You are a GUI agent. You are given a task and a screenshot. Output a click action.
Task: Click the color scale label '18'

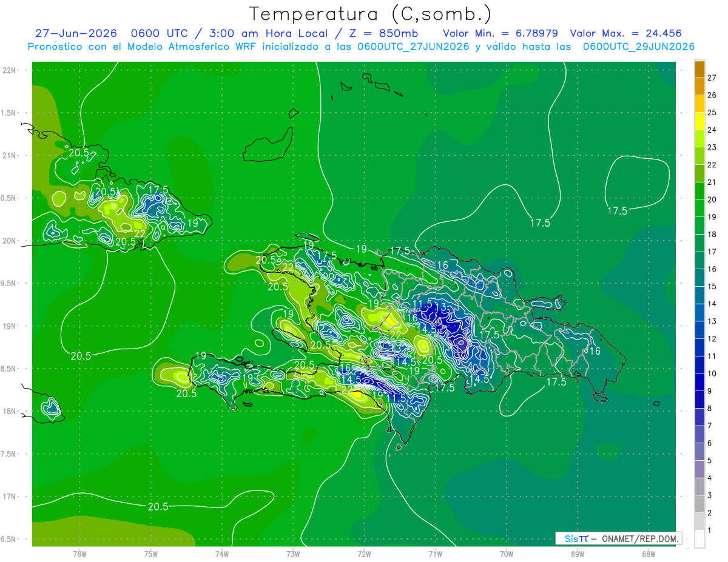pyautogui.click(x=712, y=234)
